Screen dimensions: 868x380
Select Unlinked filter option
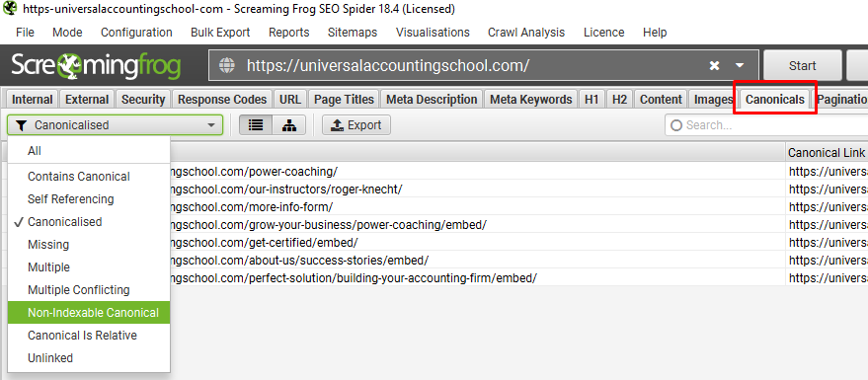[89, 358]
